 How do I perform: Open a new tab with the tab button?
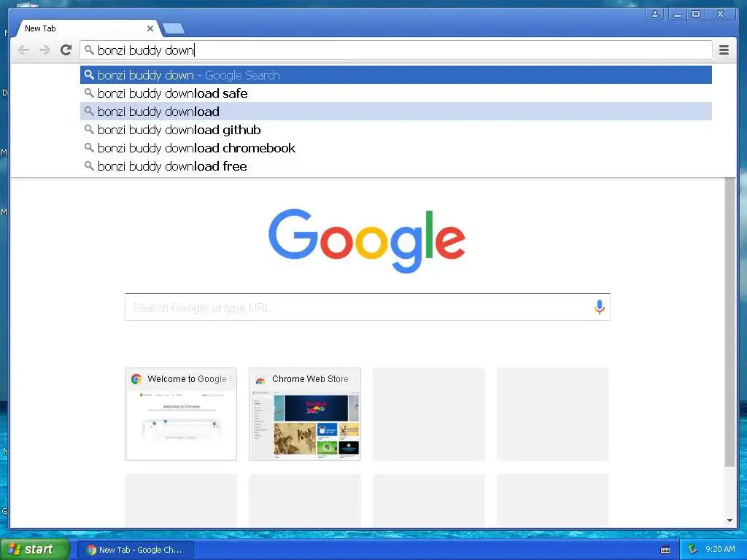click(174, 29)
